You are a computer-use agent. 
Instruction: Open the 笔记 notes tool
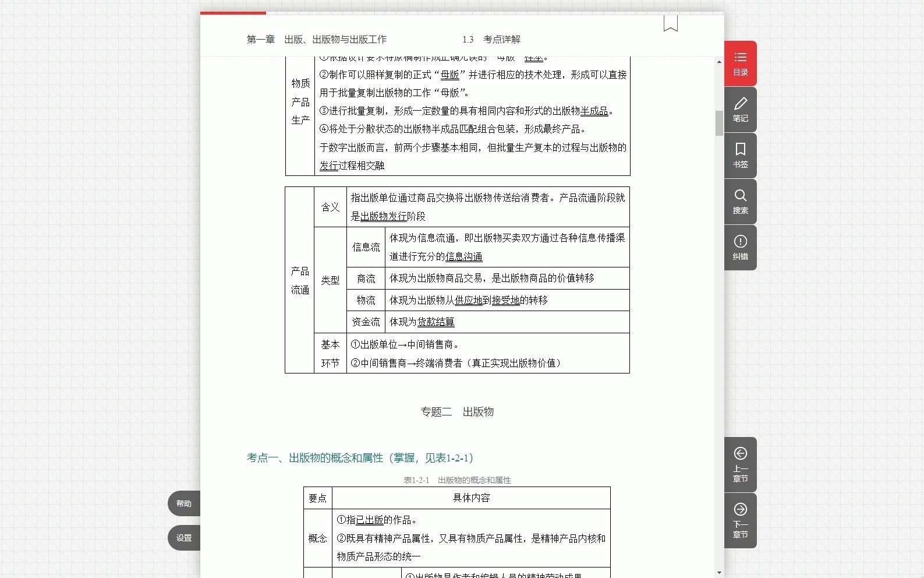click(x=740, y=110)
